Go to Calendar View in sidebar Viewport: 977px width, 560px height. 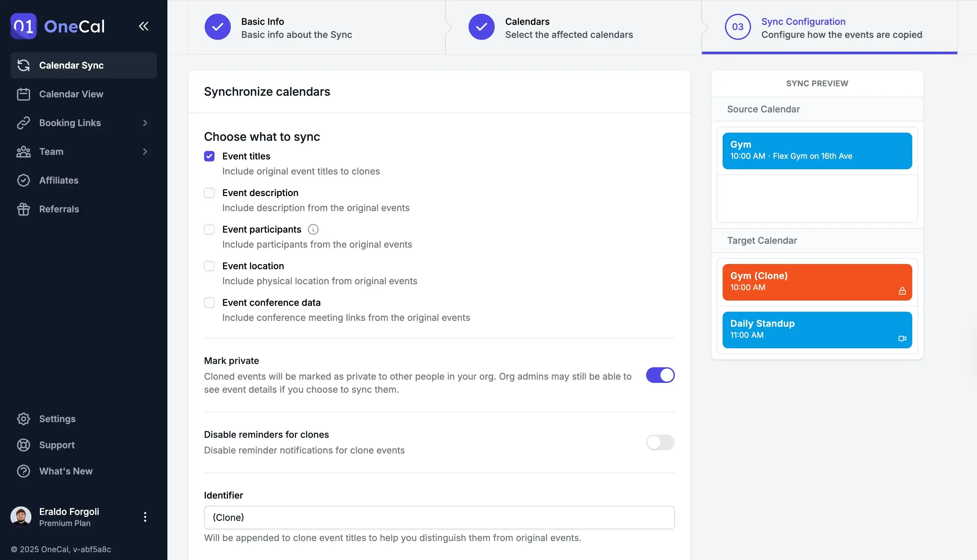coord(71,94)
